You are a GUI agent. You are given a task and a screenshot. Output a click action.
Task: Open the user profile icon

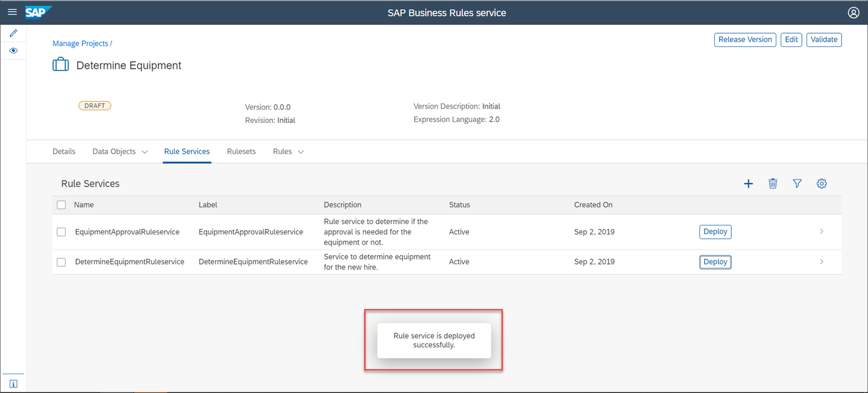[x=854, y=13]
